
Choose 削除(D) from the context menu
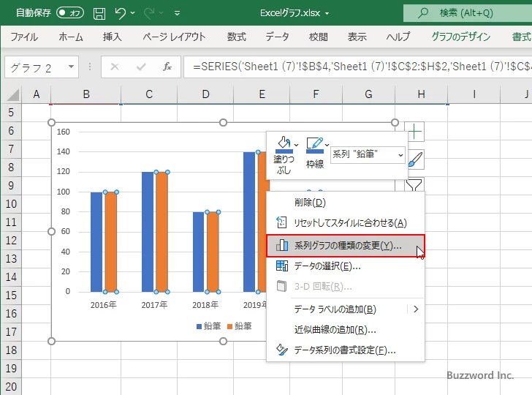(x=346, y=203)
